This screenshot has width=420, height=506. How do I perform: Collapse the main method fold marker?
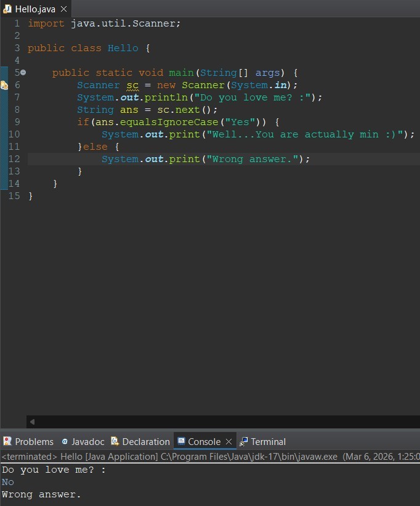coord(23,73)
